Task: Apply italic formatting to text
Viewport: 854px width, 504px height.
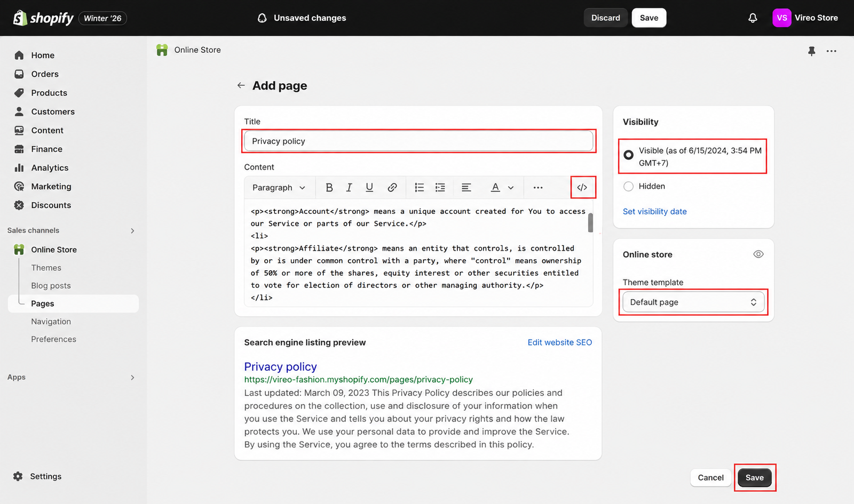Action: coord(349,188)
